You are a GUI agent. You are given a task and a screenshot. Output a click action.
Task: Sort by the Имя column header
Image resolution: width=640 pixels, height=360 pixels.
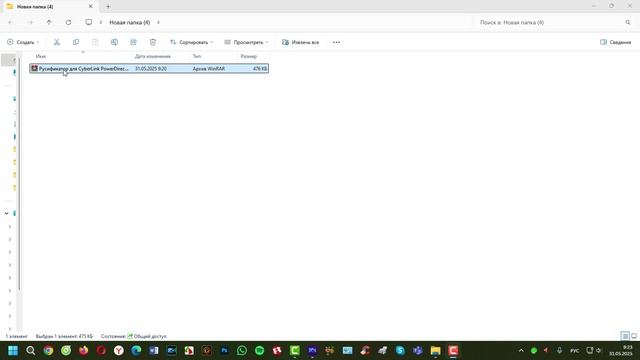[82, 56]
